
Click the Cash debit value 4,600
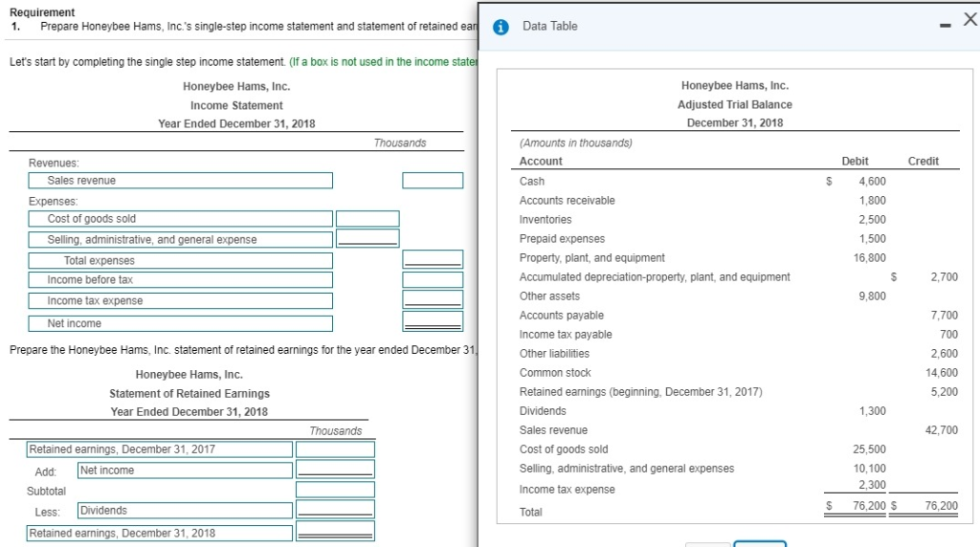[x=872, y=181]
